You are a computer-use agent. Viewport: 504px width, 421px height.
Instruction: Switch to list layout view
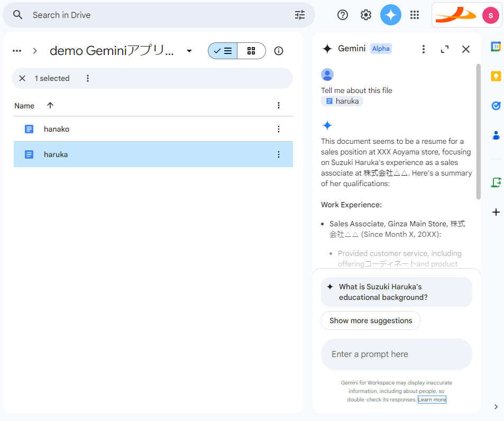[x=223, y=51]
